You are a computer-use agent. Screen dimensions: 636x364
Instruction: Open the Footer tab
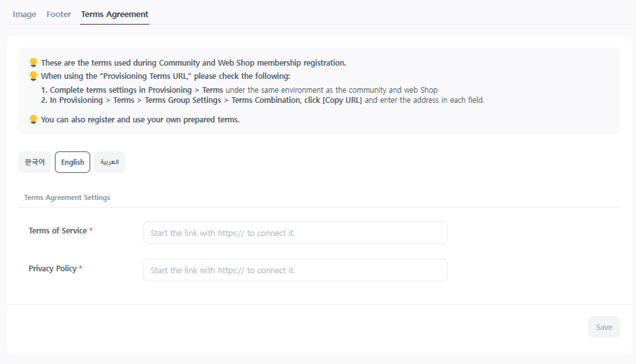(x=59, y=14)
